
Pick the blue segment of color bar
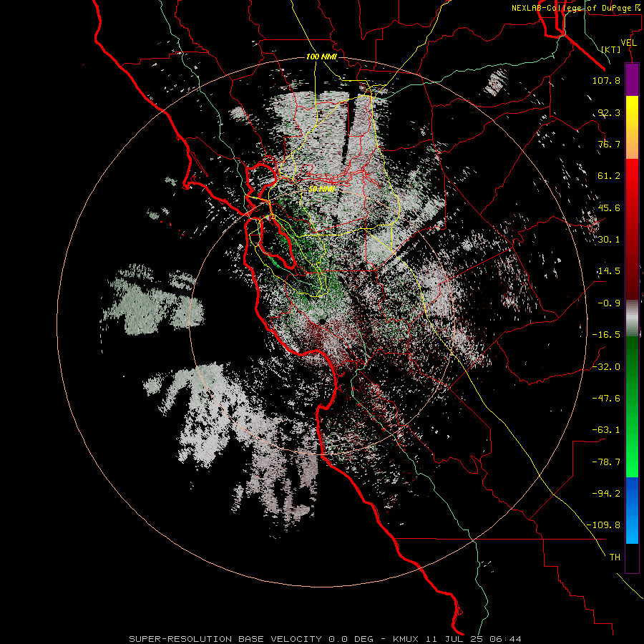(632, 510)
